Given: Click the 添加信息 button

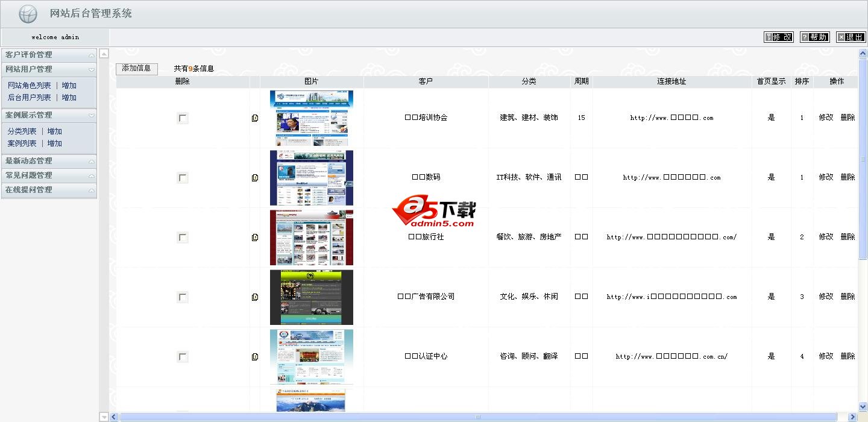Looking at the screenshot, I should point(136,69).
